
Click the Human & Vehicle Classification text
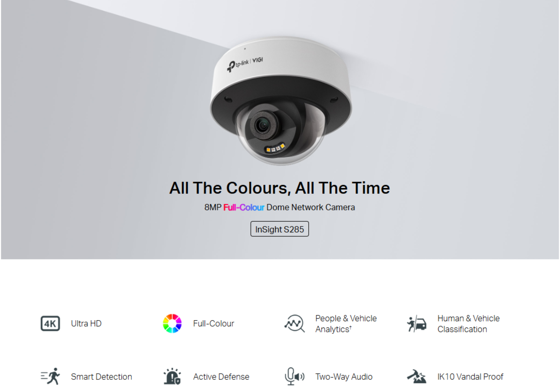pyautogui.click(x=468, y=324)
